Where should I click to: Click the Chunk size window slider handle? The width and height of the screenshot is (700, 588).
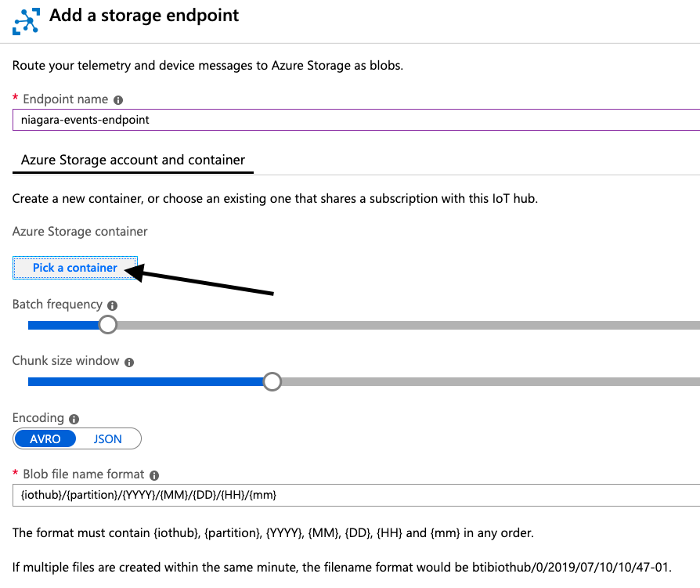coord(272,381)
